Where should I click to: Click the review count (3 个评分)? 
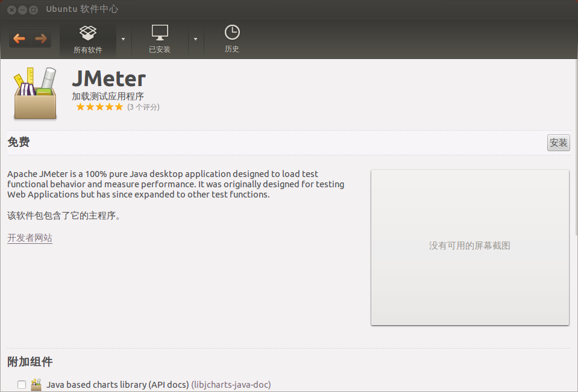[143, 107]
